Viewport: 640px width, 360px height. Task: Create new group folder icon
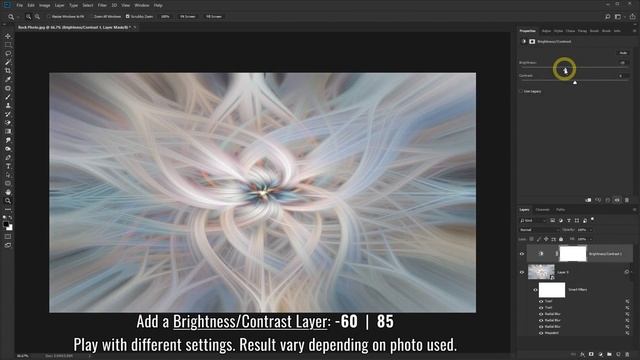609,354
